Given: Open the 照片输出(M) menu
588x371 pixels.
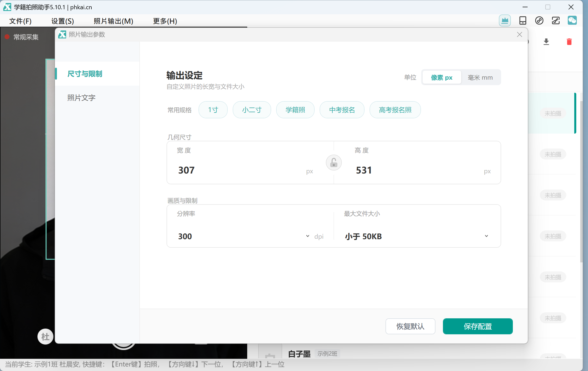Looking at the screenshot, I should click(x=113, y=21).
